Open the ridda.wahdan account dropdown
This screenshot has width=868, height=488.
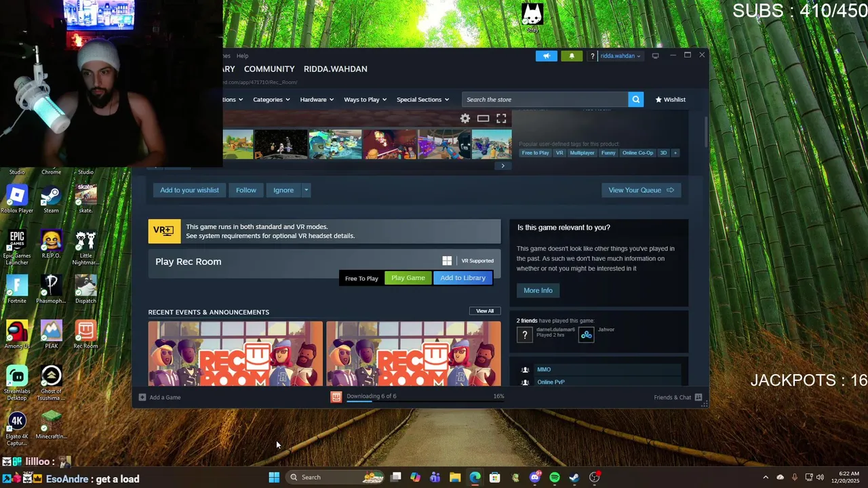pos(620,56)
